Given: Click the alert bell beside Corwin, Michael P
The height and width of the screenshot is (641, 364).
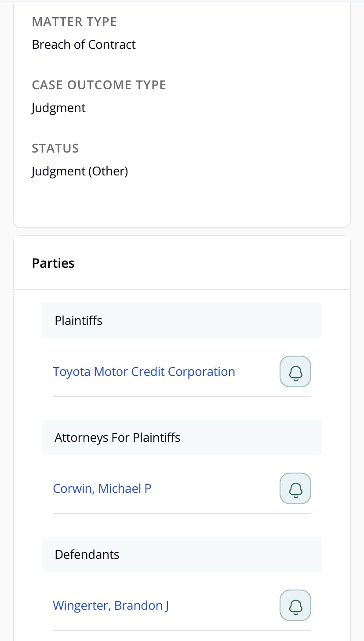Looking at the screenshot, I should pyautogui.click(x=295, y=488).
